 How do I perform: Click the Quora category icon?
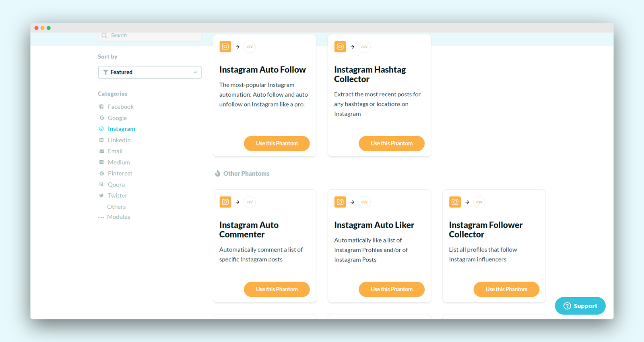point(101,184)
